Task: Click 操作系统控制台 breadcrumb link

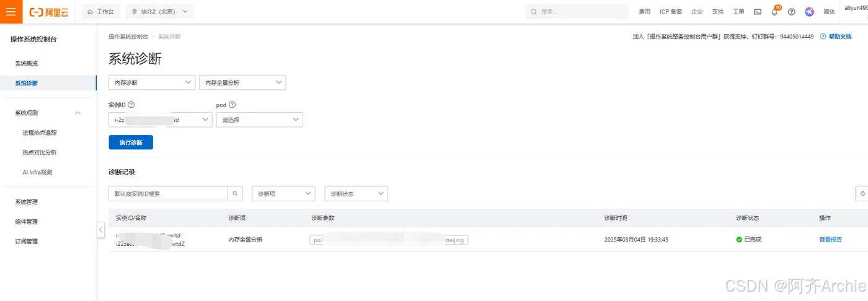Action: (x=128, y=37)
